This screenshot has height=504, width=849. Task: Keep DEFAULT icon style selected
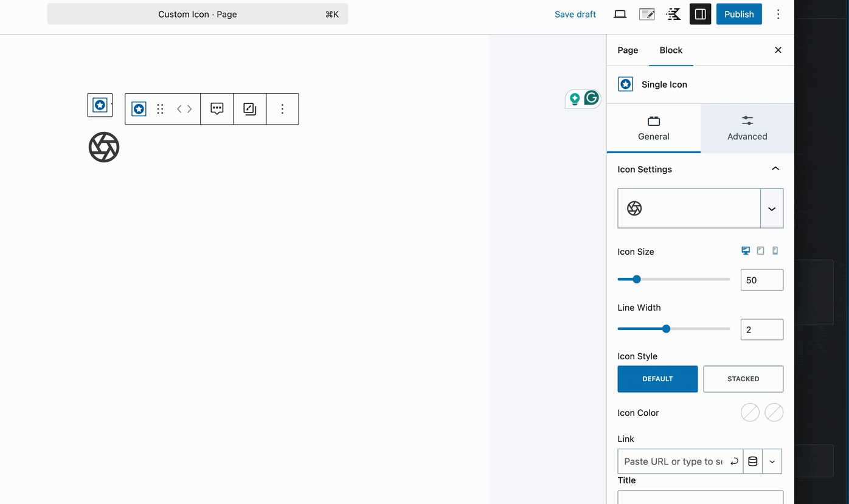point(657,379)
